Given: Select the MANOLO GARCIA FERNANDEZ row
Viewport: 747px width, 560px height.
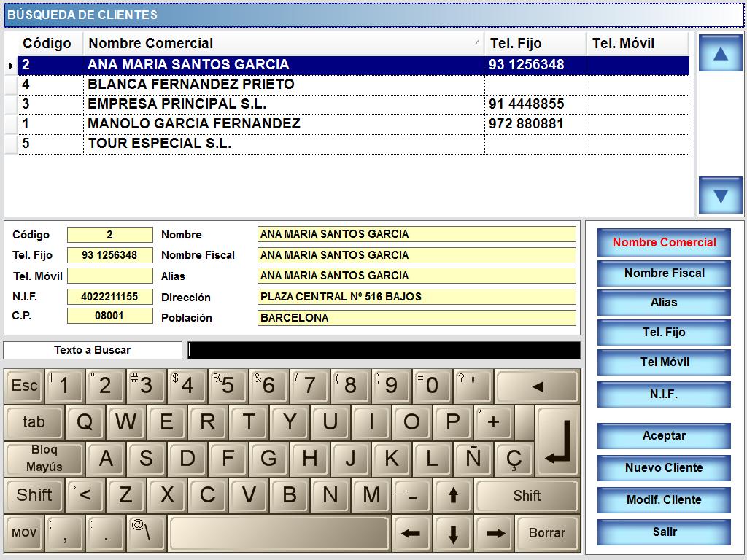Looking at the screenshot, I should click(x=194, y=124).
